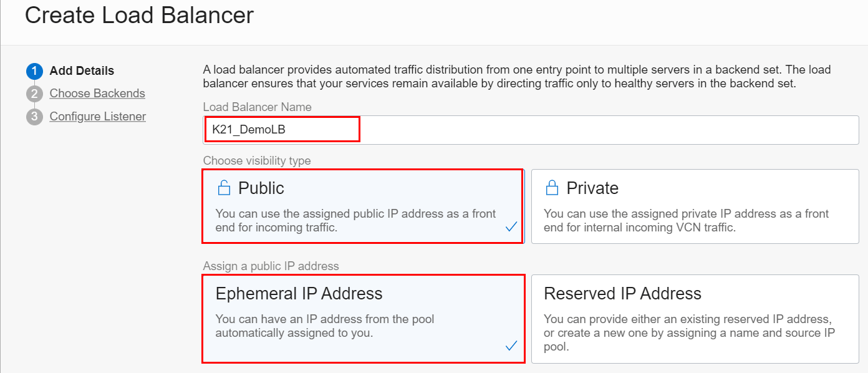This screenshot has width=868, height=373.
Task: Click the step 3 circle indicator
Action: pyautogui.click(x=34, y=117)
